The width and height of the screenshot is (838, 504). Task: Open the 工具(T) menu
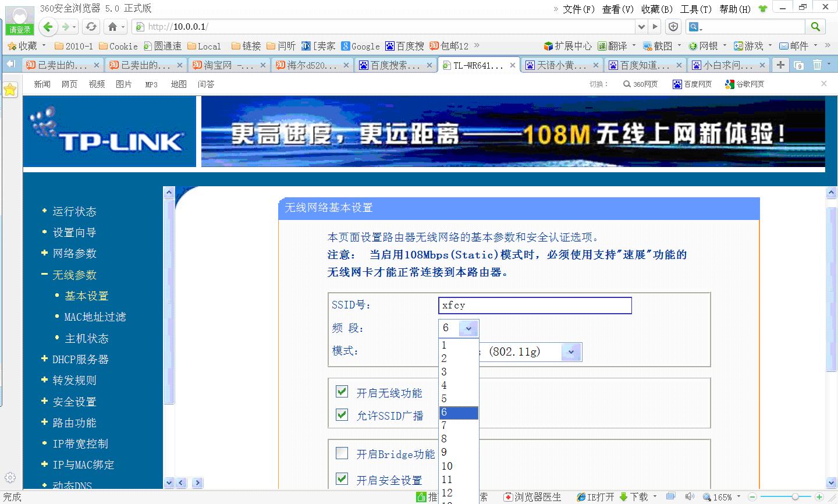(696, 9)
